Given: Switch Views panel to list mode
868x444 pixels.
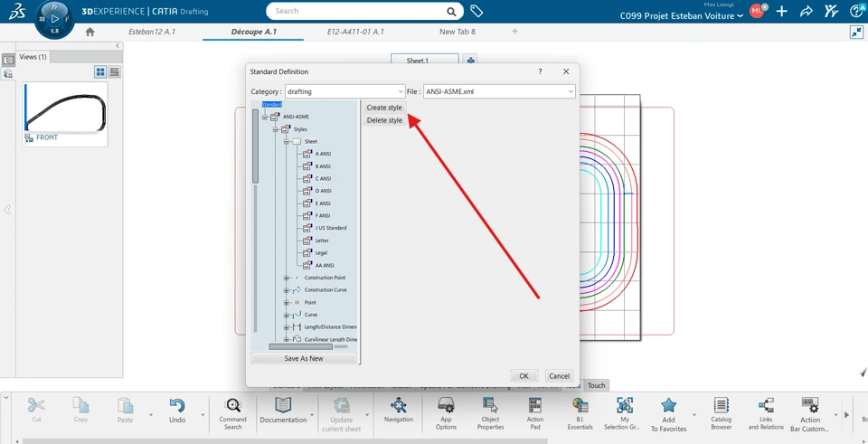Looking at the screenshot, I should click(115, 71).
